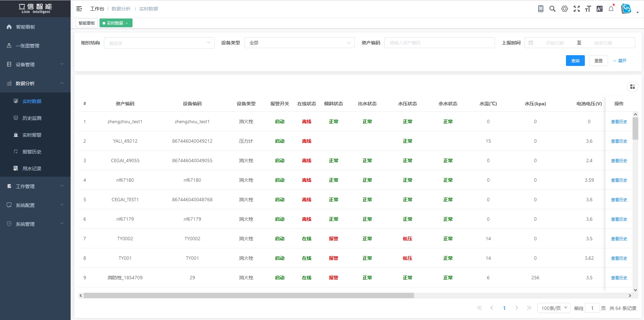Click the table scroll right arrow
644x320 pixels.
(630, 295)
